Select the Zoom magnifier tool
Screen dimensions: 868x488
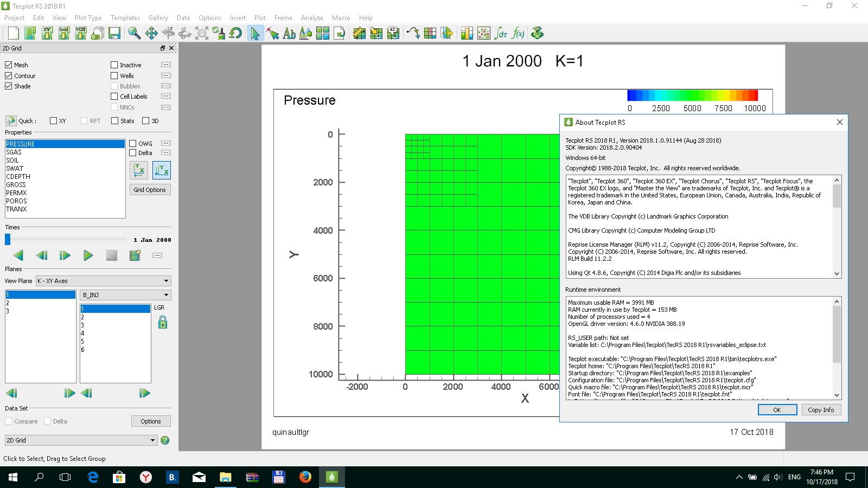coord(134,34)
